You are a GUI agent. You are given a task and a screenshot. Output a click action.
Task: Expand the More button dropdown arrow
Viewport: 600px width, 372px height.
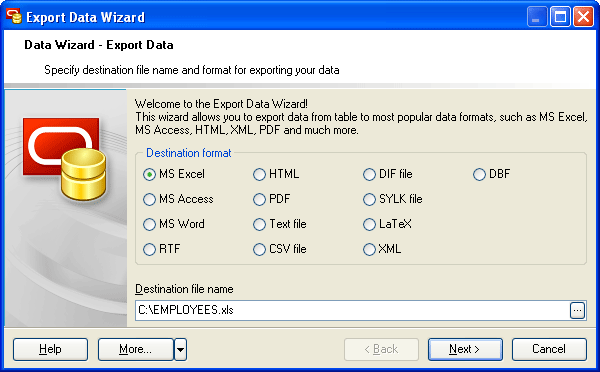coord(181,349)
